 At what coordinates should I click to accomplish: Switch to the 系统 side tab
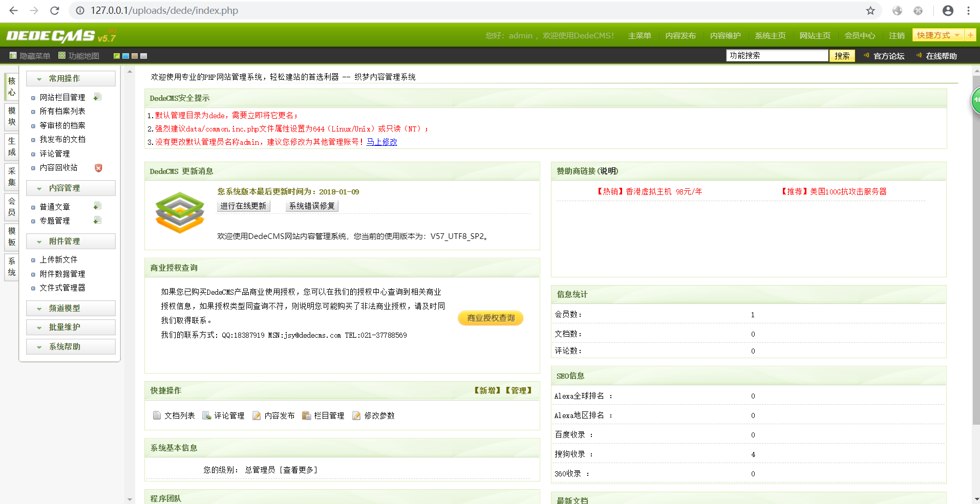click(12, 267)
